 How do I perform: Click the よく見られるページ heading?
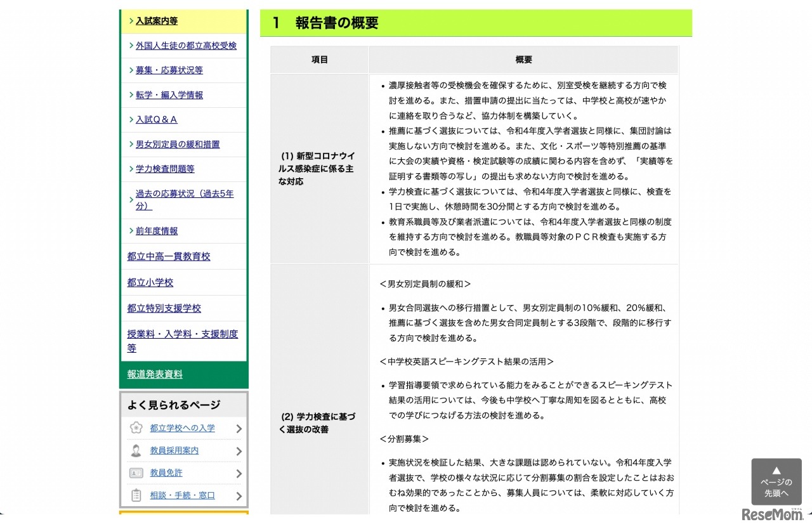(x=174, y=405)
